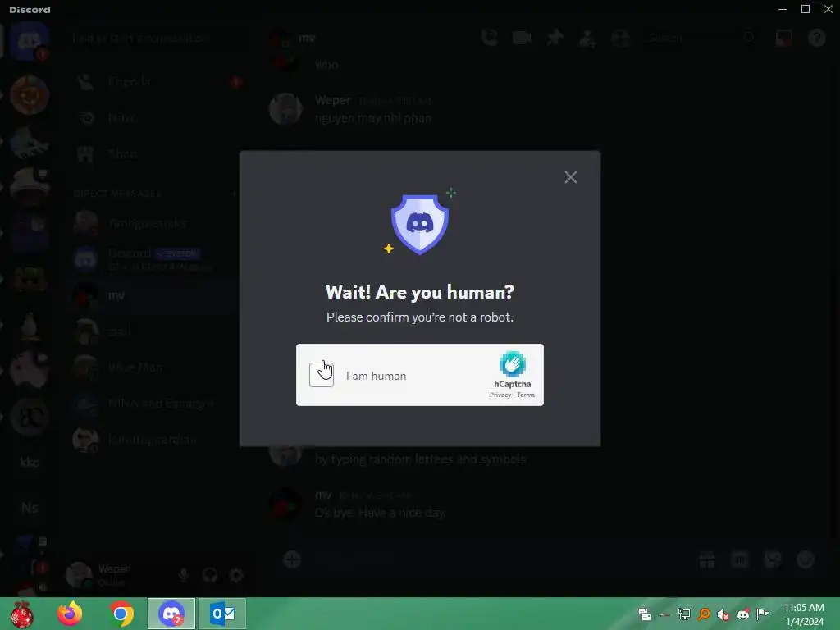The width and height of the screenshot is (840, 630).
Task: Start a voice call with mv
Action: [489, 38]
